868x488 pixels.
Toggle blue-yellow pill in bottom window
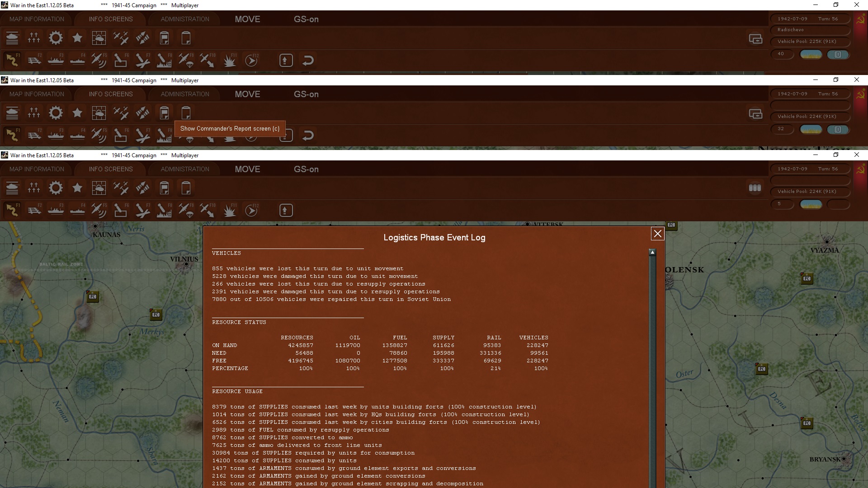[811, 204]
